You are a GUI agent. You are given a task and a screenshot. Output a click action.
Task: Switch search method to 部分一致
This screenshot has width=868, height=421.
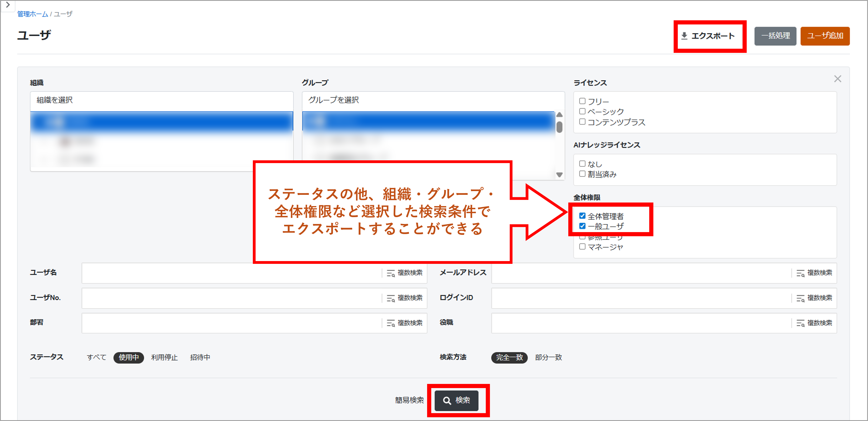548,358
